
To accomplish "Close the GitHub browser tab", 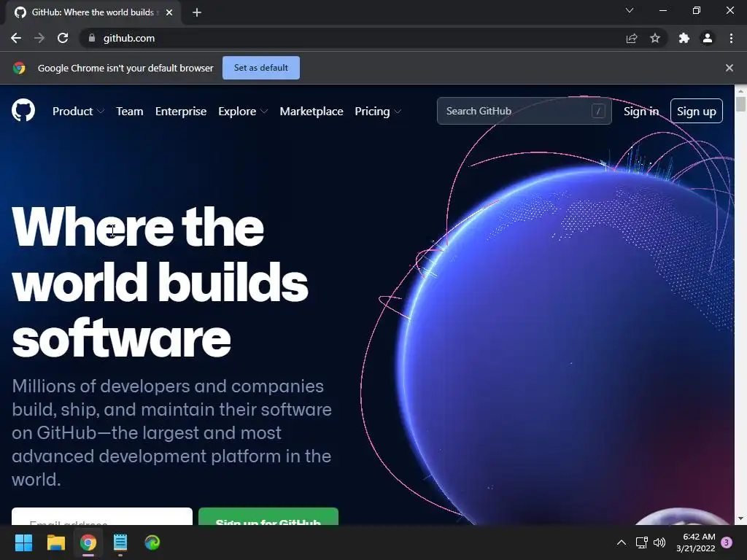I will 169,12.
